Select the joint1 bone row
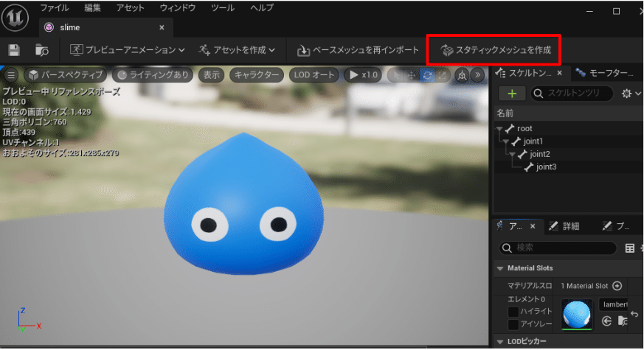The height and width of the screenshot is (350, 644). coord(569,141)
